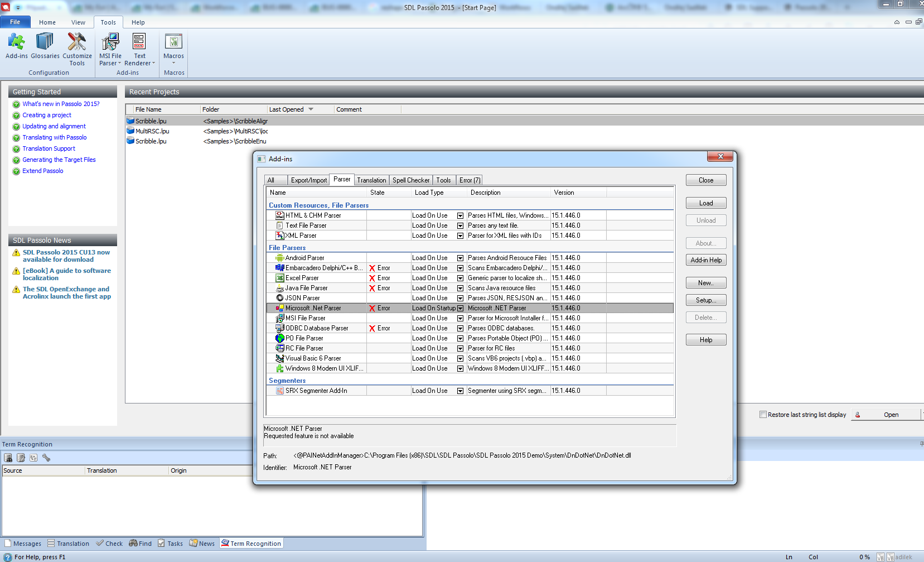Click the Help button in Add-ins dialog
Screen dimensions: 924x562
706,340
